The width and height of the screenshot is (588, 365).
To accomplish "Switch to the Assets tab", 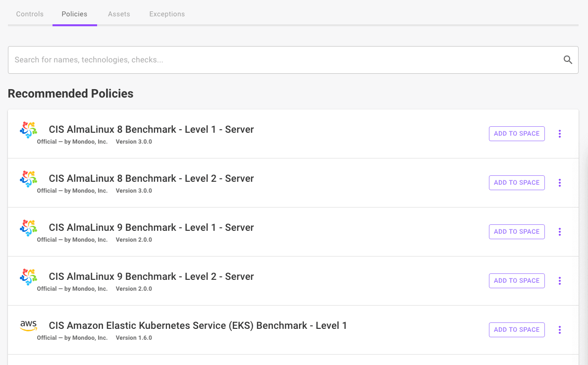I will point(119,14).
